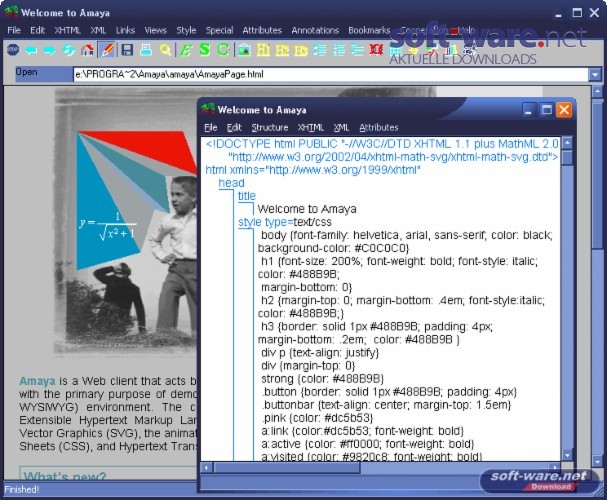Click the '.pink {color: #dc5b53}' line
This screenshot has height=500, width=607.
317,418
